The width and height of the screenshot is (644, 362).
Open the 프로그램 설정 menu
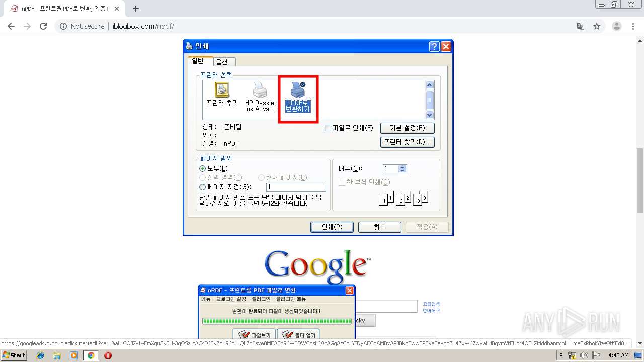231,299
